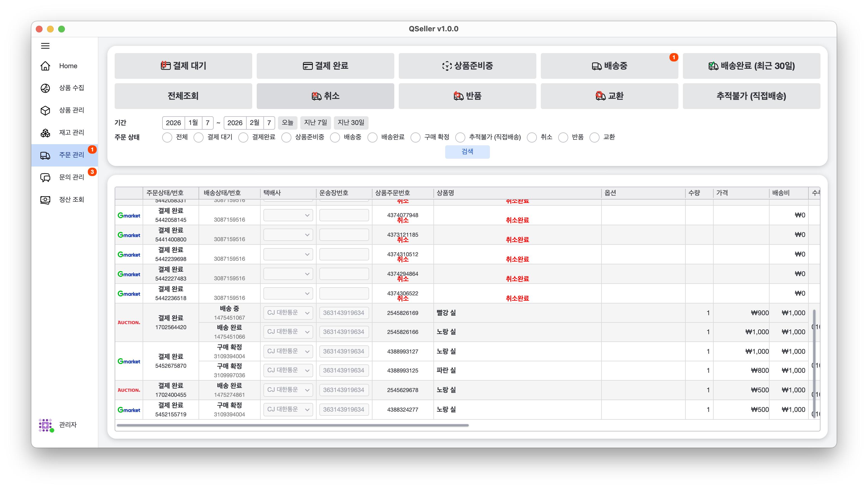This screenshot has height=489, width=868.
Task: Open the 전체조회 tab
Action: tap(183, 96)
